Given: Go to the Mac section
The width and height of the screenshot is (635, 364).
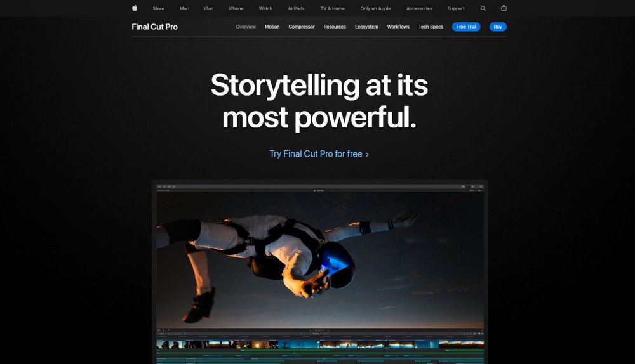Looking at the screenshot, I should 184,8.
